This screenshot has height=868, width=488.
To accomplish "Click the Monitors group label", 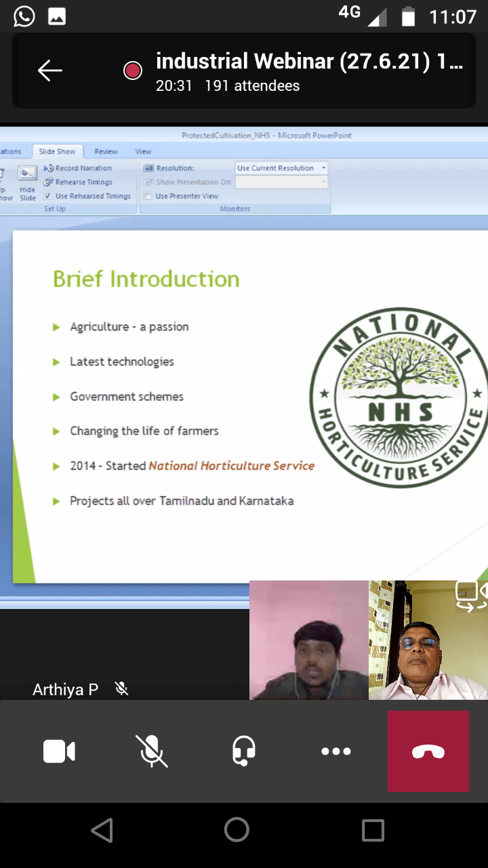I will (x=235, y=209).
